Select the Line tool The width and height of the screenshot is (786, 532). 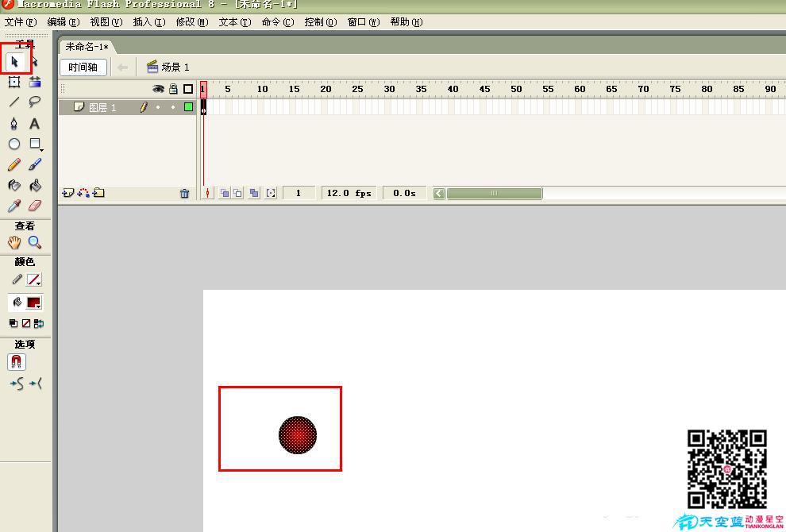[x=14, y=102]
